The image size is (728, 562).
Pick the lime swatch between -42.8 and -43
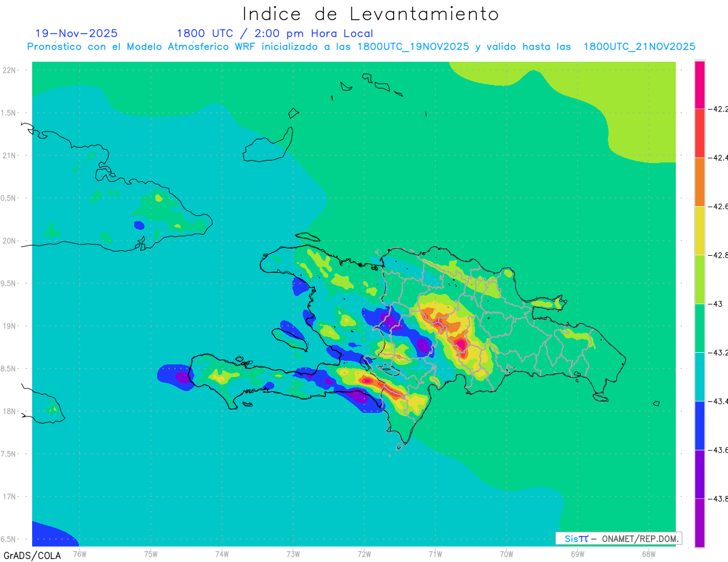coord(699,279)
